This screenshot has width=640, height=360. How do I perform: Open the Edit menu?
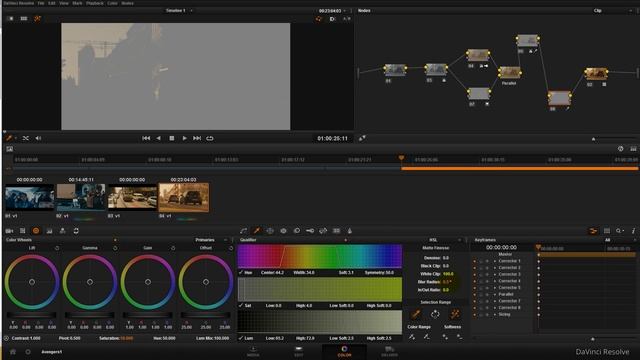[52, 3]
